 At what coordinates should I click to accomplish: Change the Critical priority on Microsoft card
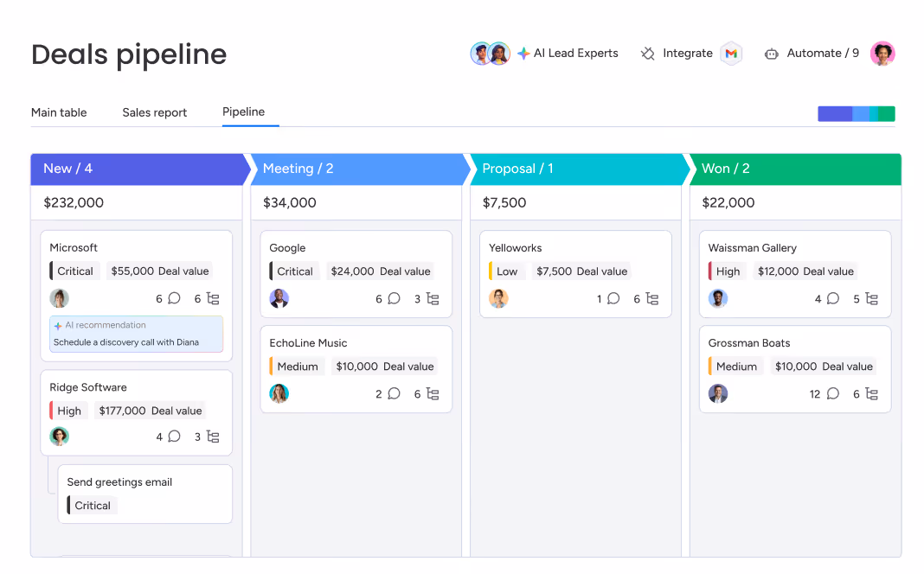click(x=75, y=271)
